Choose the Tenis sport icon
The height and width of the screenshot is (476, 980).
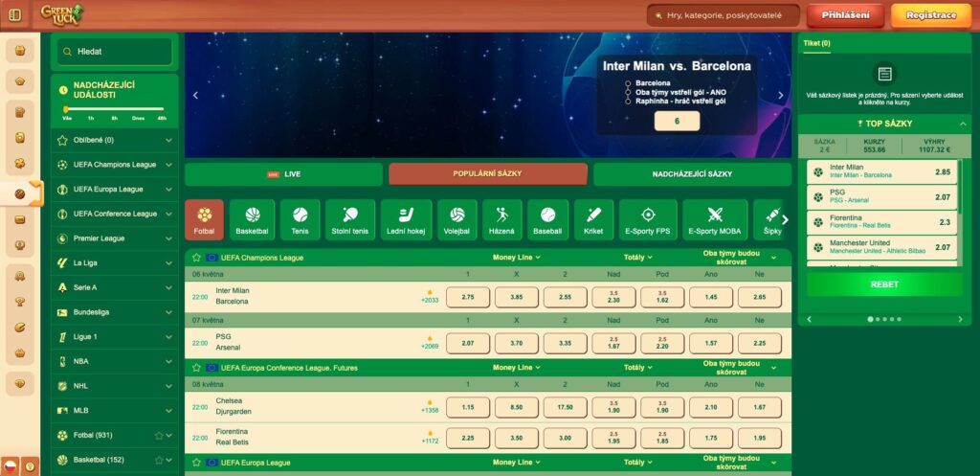301,219
